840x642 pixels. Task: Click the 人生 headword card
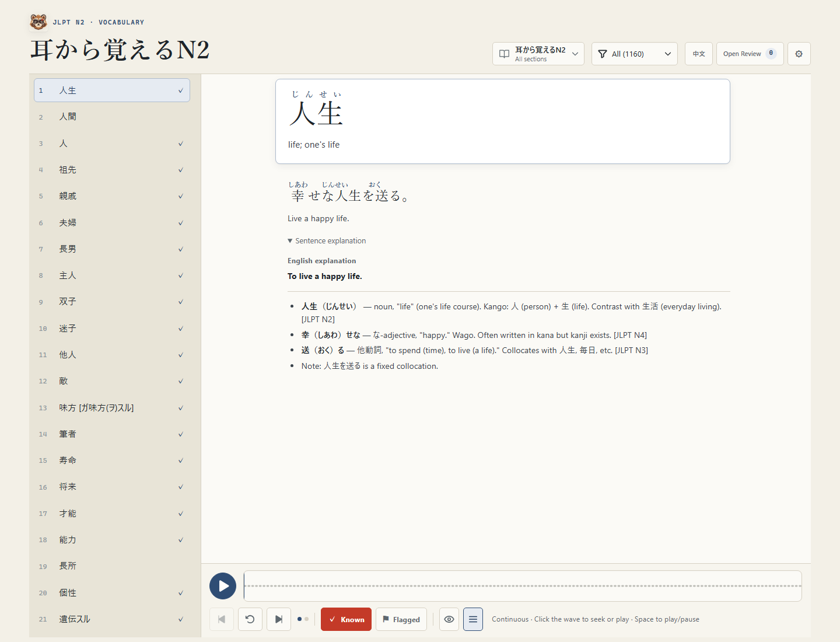click(502, 121)
